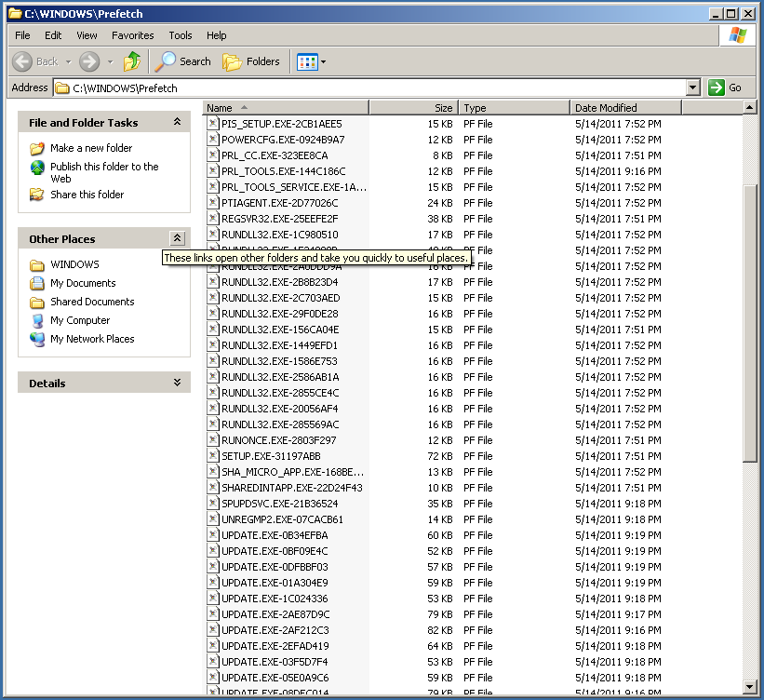The height and width of the screenshot is (700, 764).
Task: Click the file icon of SETUP.EXE-31197ABB
Action: point(213,456)
